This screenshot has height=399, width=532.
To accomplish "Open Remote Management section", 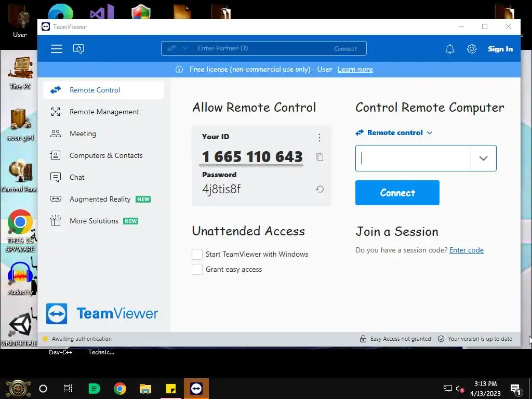I will (x=103, y=112).
